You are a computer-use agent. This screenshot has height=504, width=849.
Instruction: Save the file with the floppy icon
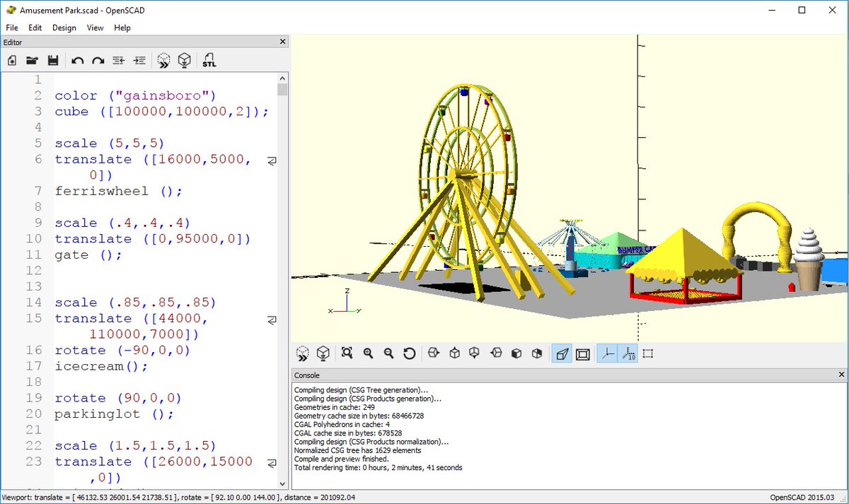52,61
